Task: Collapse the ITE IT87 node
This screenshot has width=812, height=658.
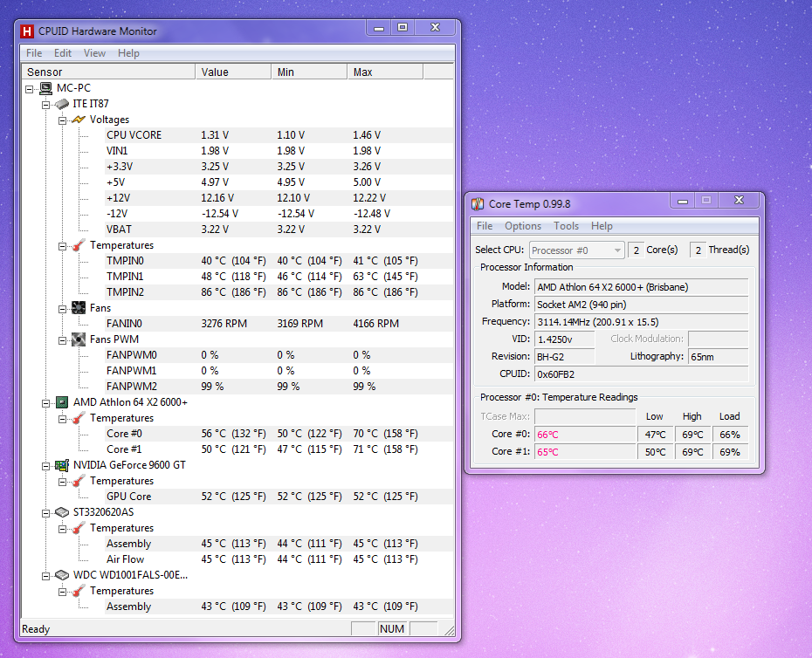Action: coord(45,105)
